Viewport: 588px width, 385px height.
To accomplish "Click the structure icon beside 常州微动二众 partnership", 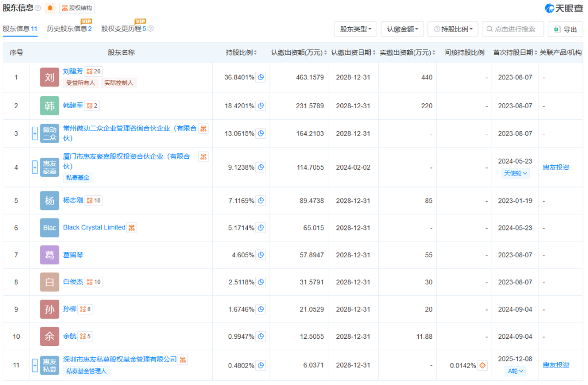I will point(203,129).
